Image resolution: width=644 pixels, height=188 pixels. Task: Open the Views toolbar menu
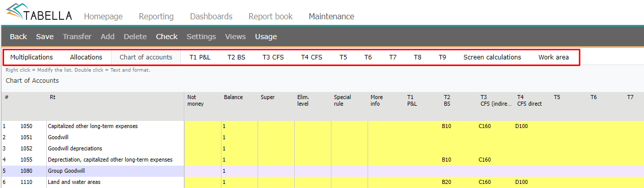pos(235,37)
